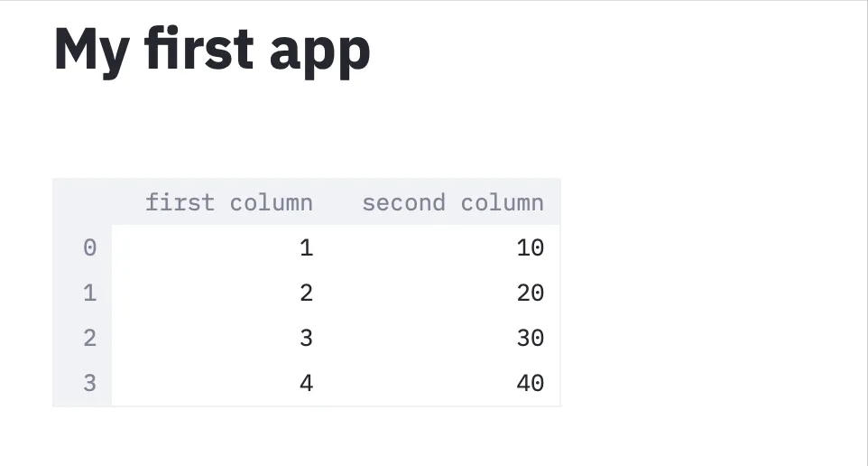Sort table by 'second column' header
Screen dimensions: 868x466
coord(452,202)
